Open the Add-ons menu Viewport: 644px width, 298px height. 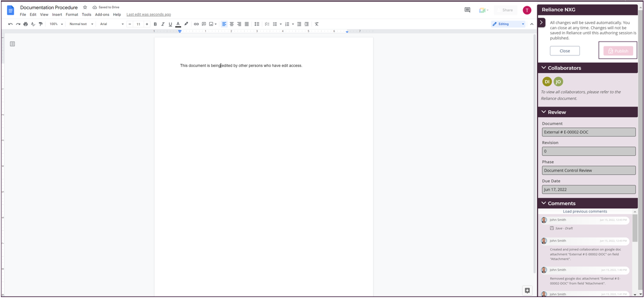(x=102, y=15)
